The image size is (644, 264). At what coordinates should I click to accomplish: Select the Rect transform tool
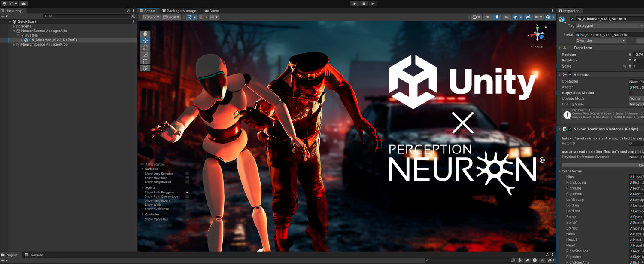point(145,62)
